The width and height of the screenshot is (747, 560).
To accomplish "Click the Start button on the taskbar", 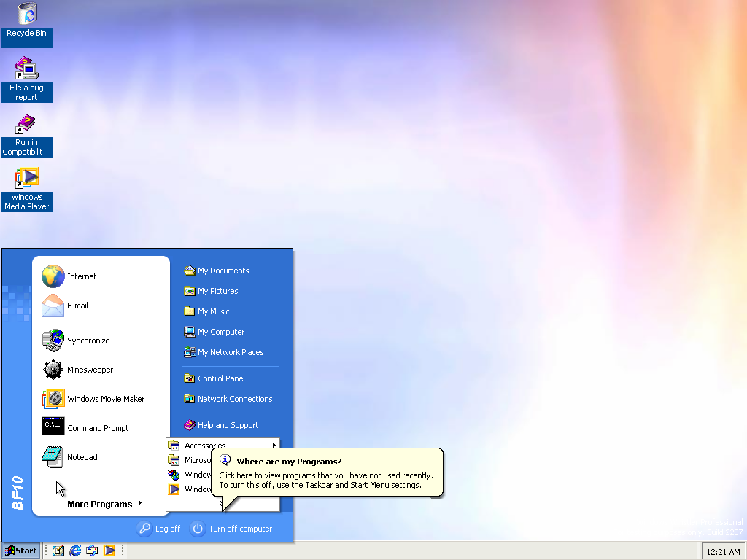I will pyautogui.click(x=21, y=551).
